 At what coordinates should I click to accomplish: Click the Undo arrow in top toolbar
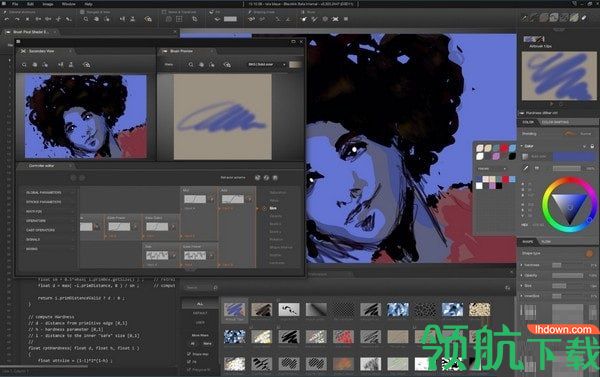[7, 19]
